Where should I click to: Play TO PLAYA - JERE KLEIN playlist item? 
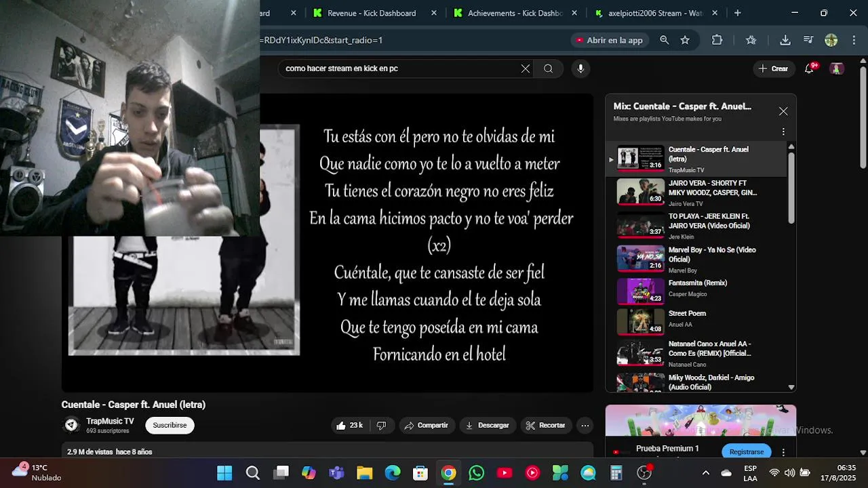[x=696, y=226]
